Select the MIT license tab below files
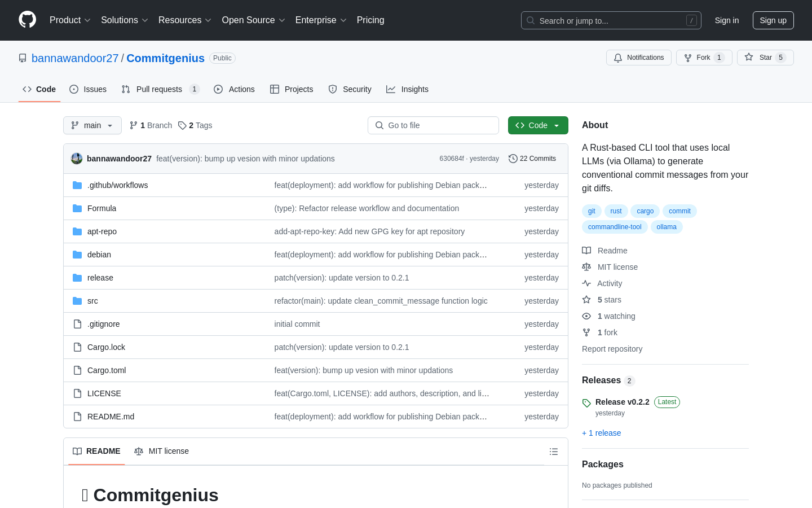812x508 pixels. point(161,451)
